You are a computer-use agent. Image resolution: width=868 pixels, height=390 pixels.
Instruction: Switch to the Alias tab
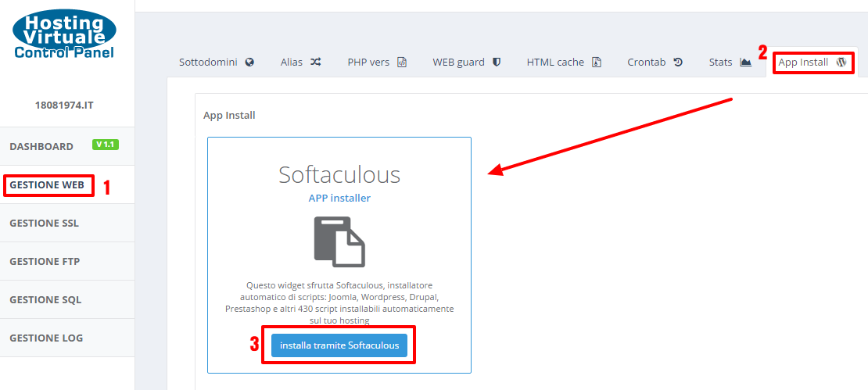[x=300, y=63]
